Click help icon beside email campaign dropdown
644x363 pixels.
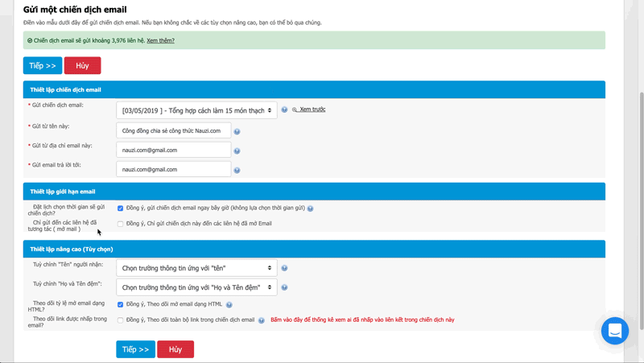[x=285, y=109]
